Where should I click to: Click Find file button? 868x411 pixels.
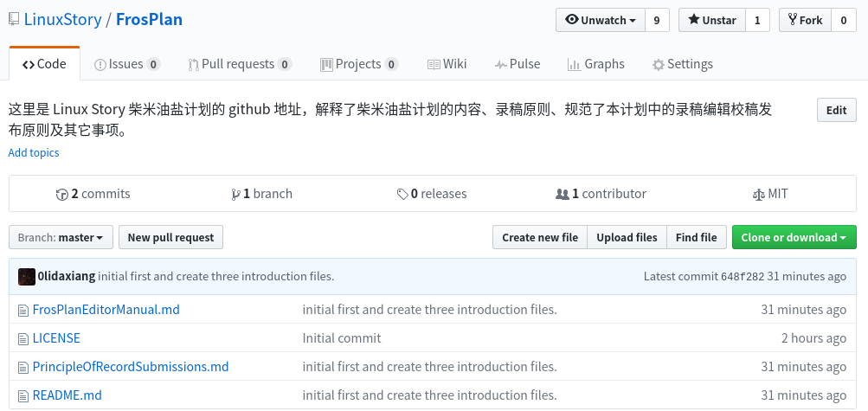[x=697, y=237]
